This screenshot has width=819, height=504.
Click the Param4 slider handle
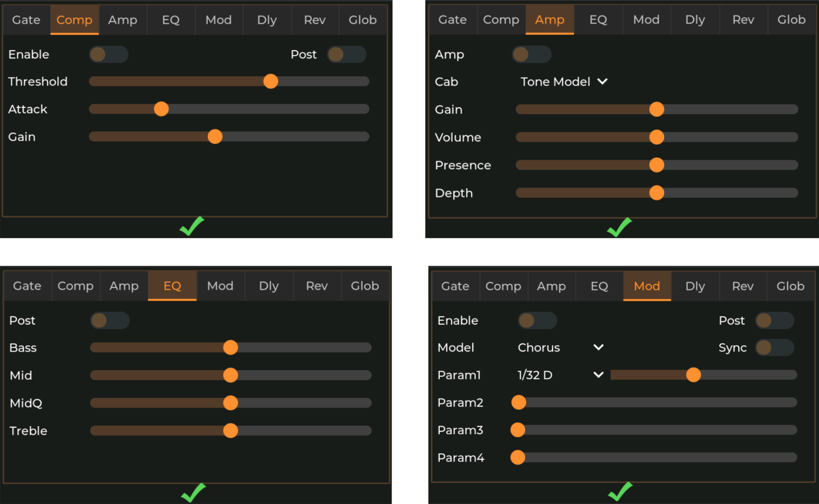point(518,458)
